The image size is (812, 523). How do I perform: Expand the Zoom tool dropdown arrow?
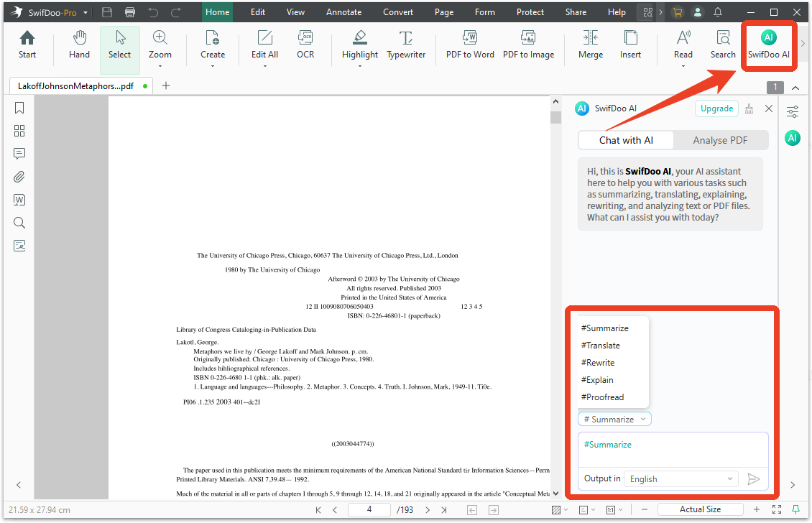(x=160, y=66)
